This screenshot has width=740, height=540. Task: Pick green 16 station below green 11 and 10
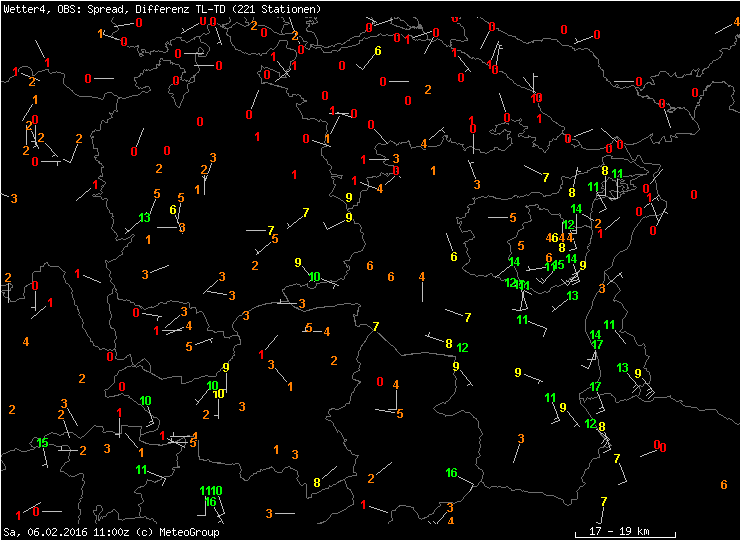(210, 502)
